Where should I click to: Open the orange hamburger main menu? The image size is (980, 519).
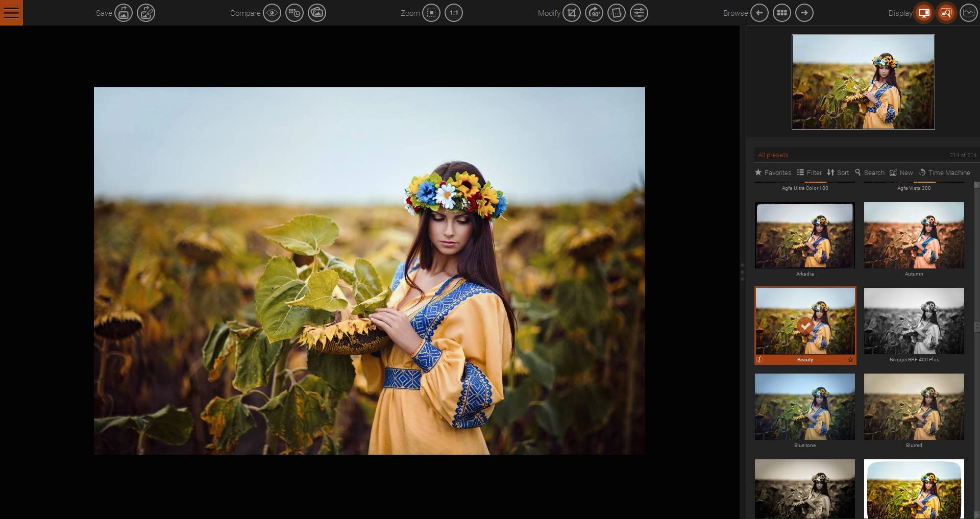pyautogui.click(x=11, y=13)
